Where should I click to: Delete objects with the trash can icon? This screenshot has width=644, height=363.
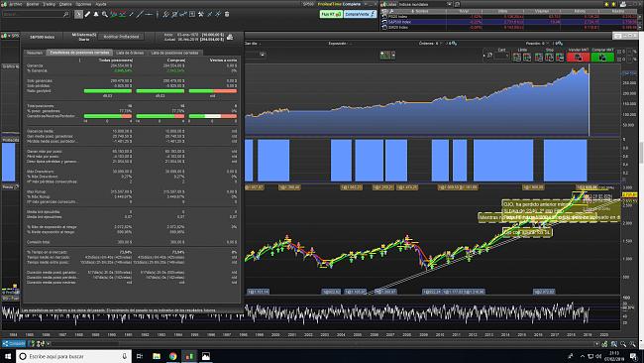(227, 15)
